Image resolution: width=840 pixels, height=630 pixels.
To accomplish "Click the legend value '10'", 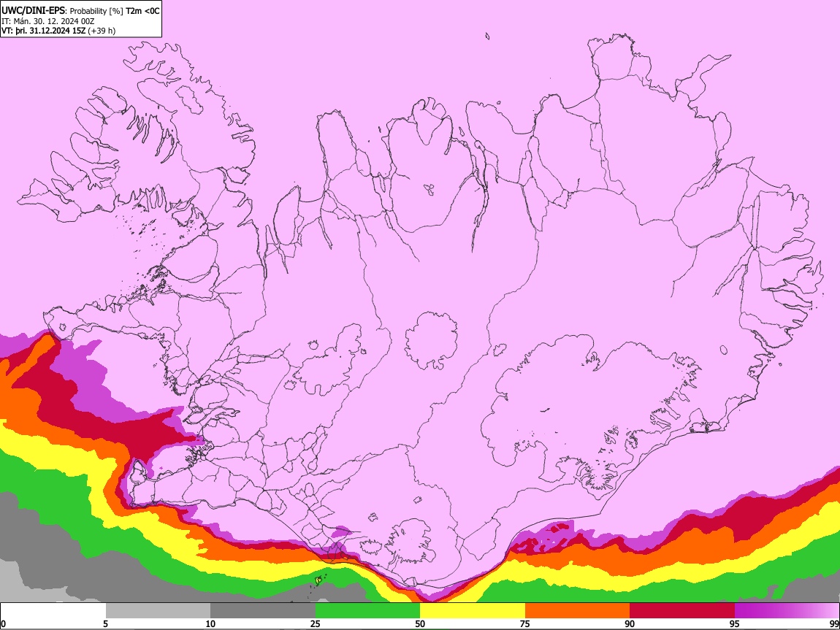I will tap(210, 623).
